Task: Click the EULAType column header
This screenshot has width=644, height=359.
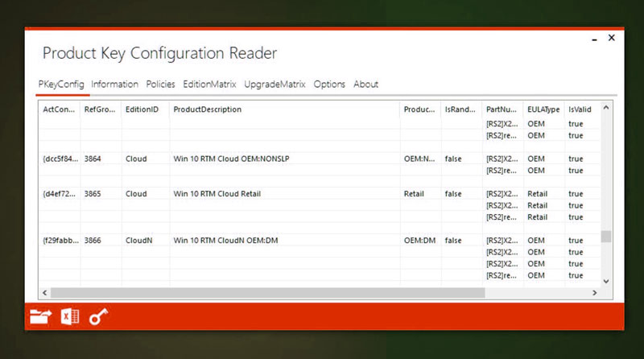Action: click(x=543, y=109)
